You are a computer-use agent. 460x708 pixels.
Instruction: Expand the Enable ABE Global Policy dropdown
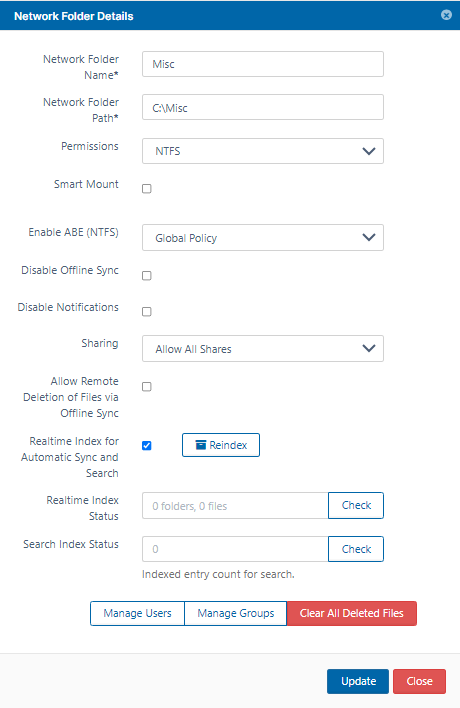pyautogui.click(x=263, y=238)
